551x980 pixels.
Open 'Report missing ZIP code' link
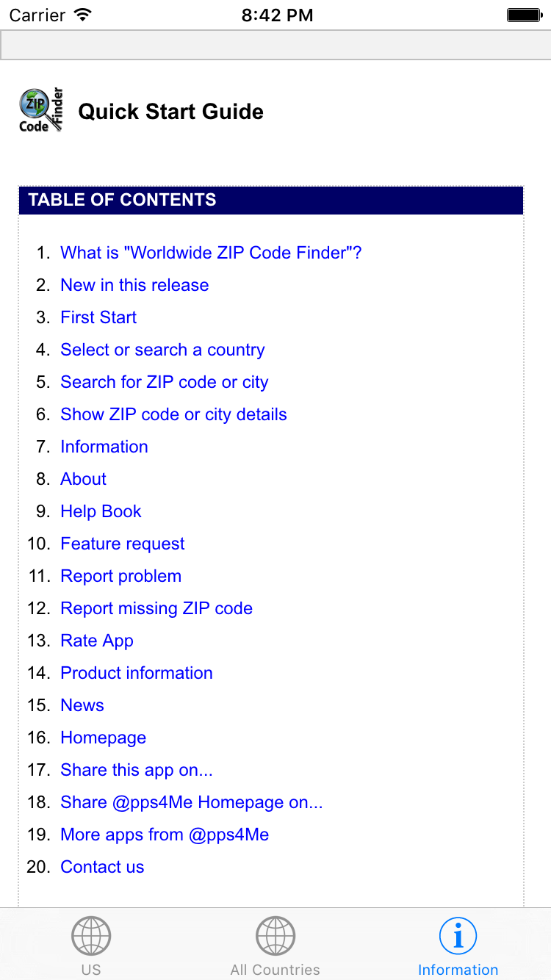pyautogui.click(x=156, y=608)
